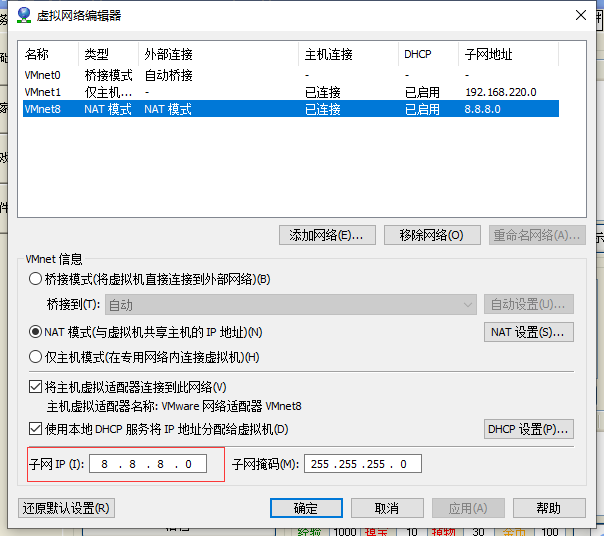
Task: Click the 主机连接 column header
Action: pos(348,54)
